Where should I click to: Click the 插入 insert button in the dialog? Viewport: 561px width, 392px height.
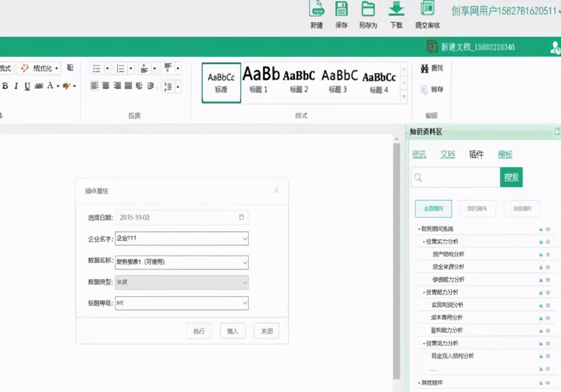click(232, 330)
